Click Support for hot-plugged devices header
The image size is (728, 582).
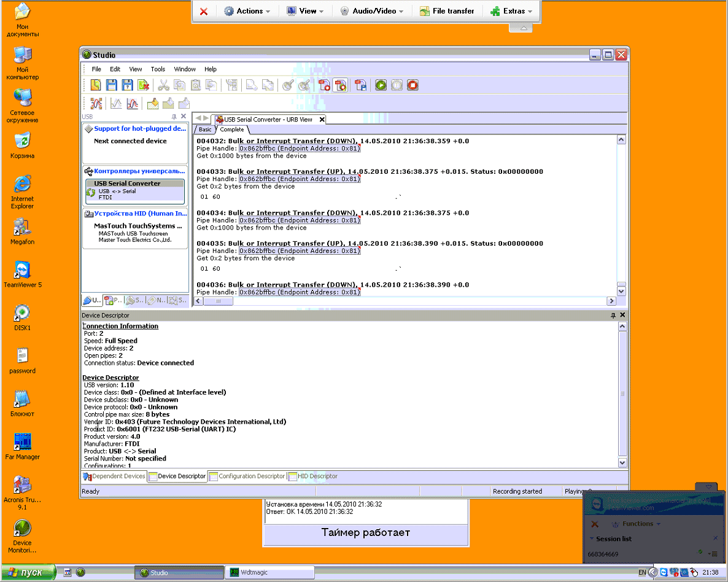(x=140, y=129)
